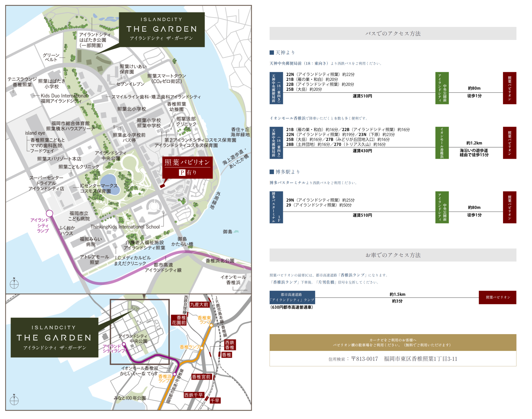Click the green イオンモール香椎浜 stop box

[x=442, y=143]
